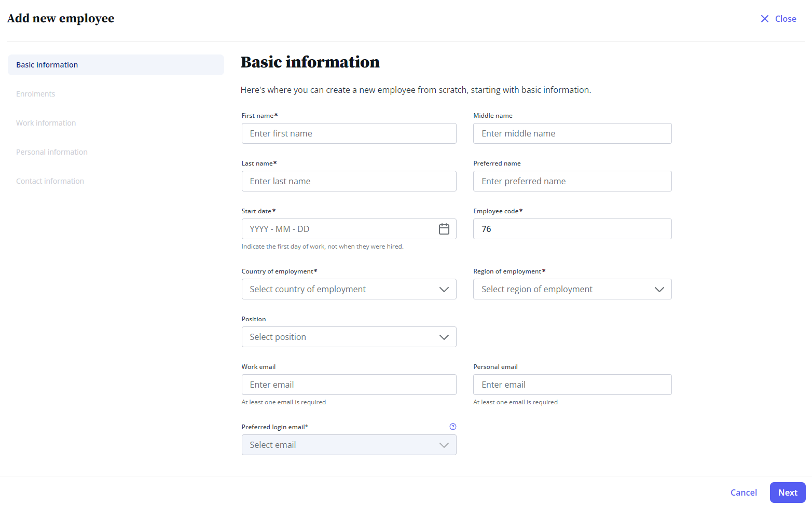Open the start date calendar picker icon
Viewport: 812px width, 506px height.
(444, 229)
